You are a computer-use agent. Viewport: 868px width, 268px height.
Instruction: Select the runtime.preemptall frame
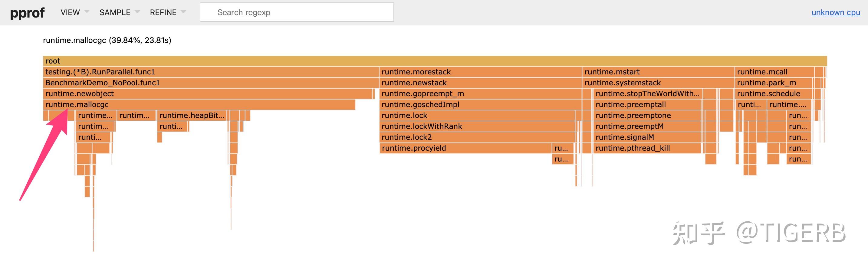point(647,104)
